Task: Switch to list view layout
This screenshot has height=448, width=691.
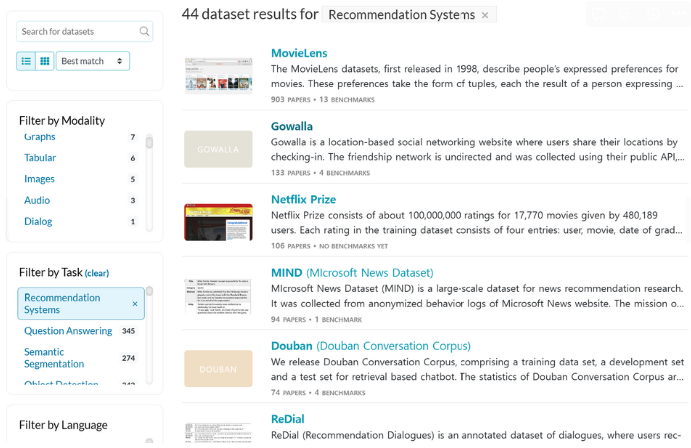Action: coord(26,61)
